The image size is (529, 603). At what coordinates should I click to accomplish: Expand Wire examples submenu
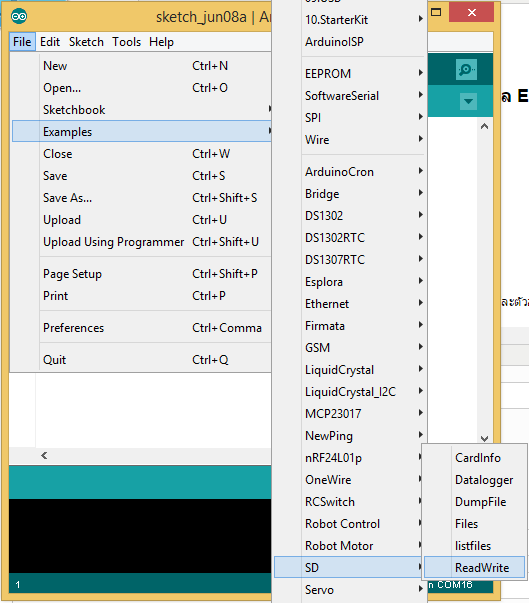pos(350,139)
